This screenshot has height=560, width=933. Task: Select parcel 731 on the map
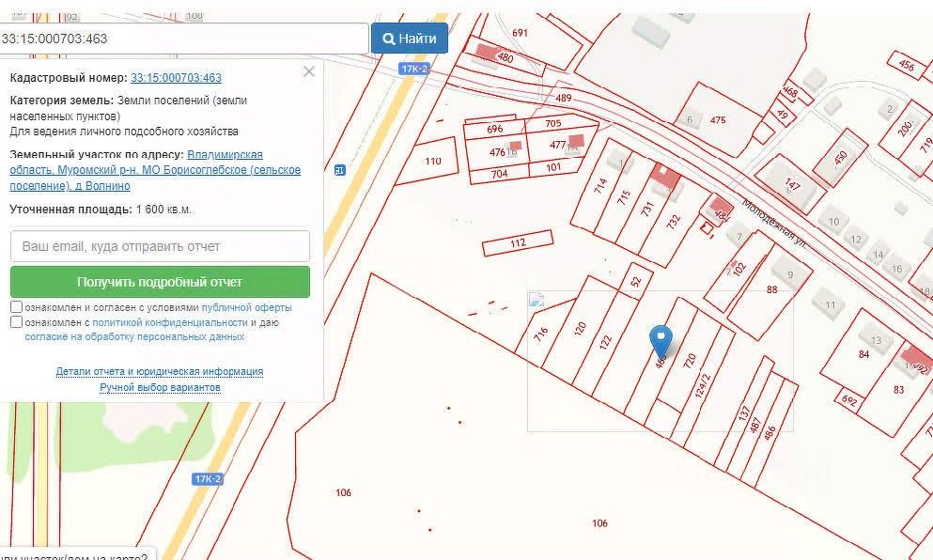[647, 209]
